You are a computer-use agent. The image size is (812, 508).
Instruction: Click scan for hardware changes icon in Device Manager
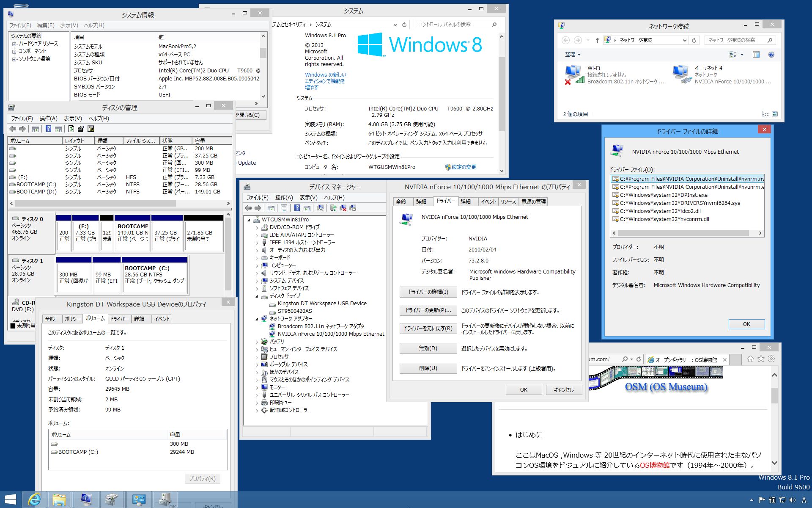(320, 208)
